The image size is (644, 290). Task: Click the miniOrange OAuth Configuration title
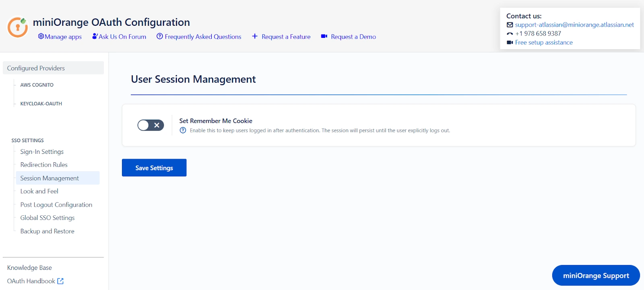(111, 22)
